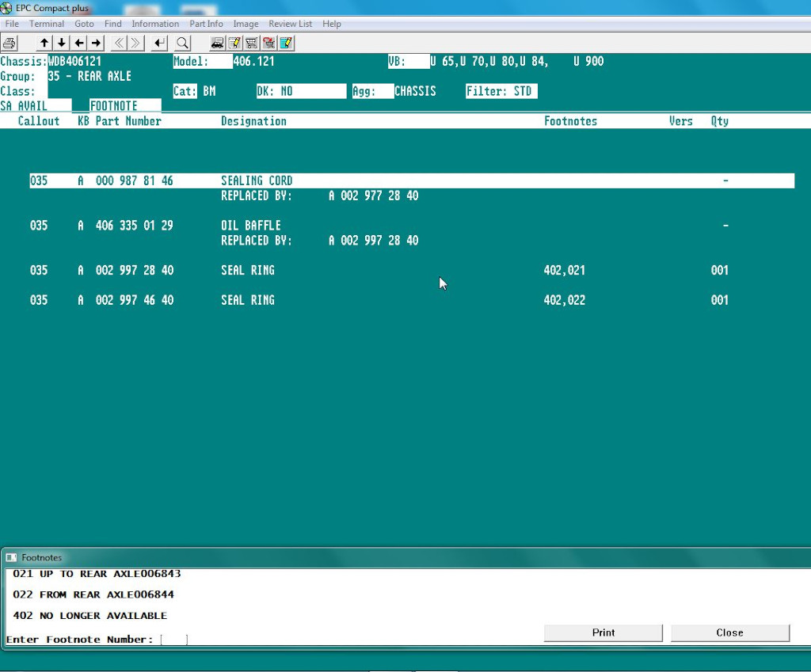The image size is (811, 672).
Task: Click the right arrow toolbar button
Action: (x=96, y=43)
